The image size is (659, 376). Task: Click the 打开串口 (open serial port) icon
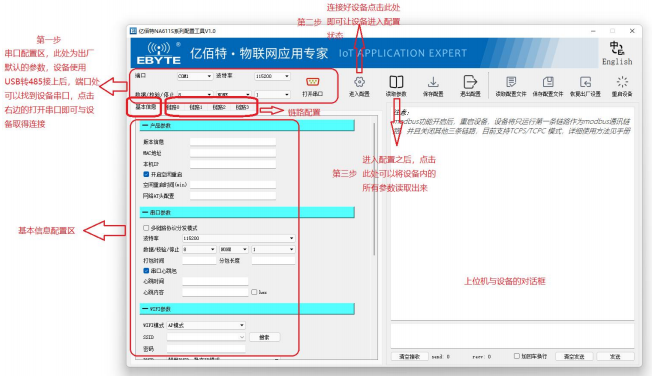313,82
